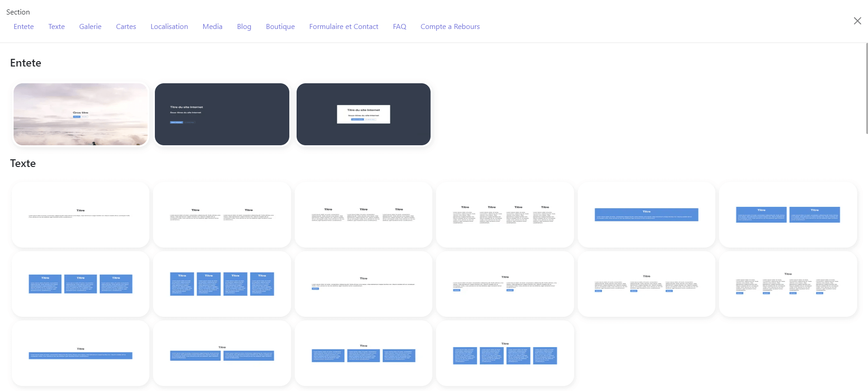
Task: Insert the titled single blue bar template
Action: point(81,353)
